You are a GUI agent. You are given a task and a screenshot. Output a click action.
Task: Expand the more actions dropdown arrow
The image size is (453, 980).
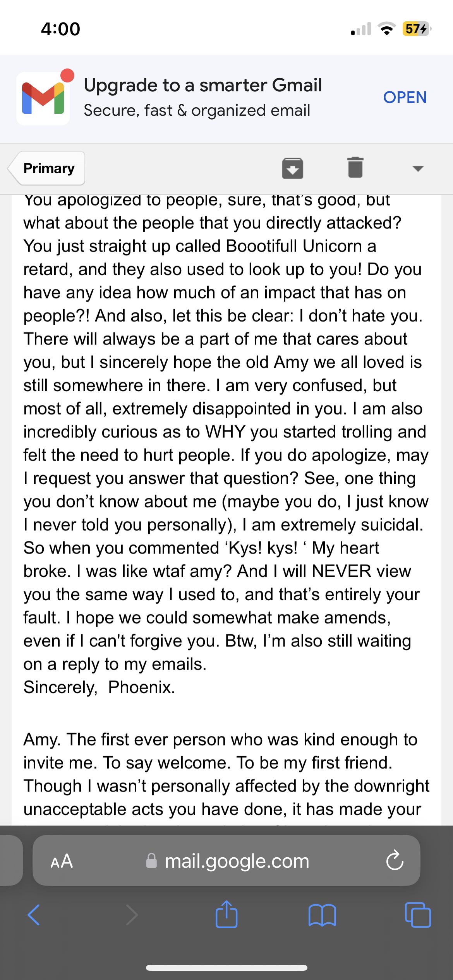tap(418, 168)
